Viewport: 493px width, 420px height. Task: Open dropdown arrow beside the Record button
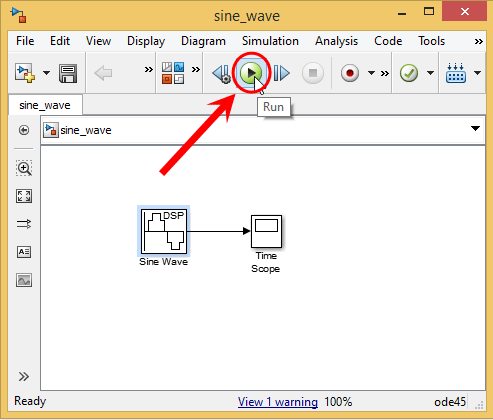pos(371,73)
